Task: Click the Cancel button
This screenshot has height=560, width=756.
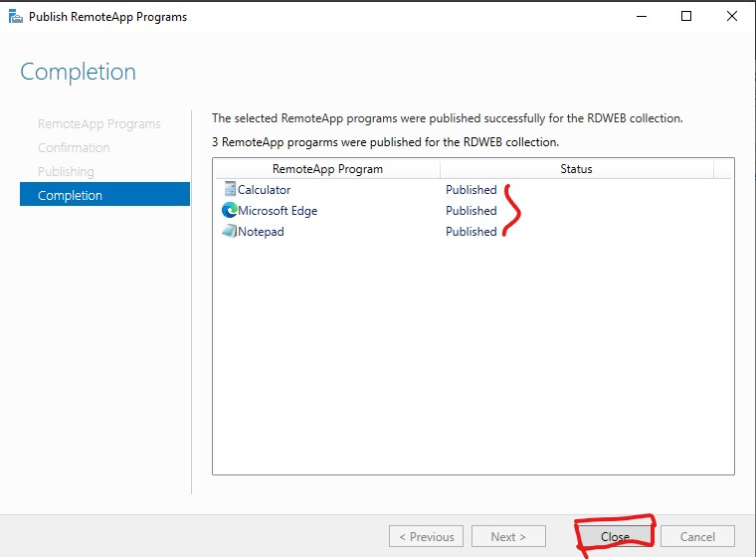Action: click(x=697, y=536)
